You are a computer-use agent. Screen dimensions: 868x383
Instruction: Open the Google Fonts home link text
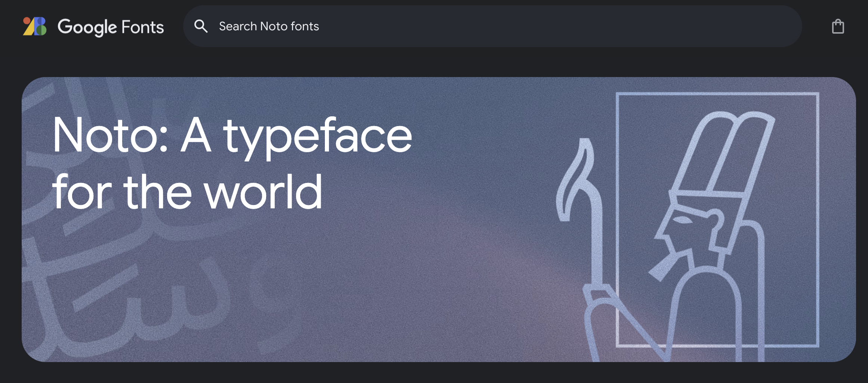click(111, 27)
